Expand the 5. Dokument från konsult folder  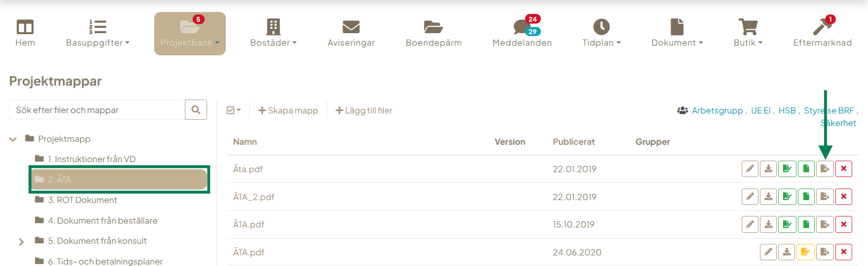click(x=21, y=241)
